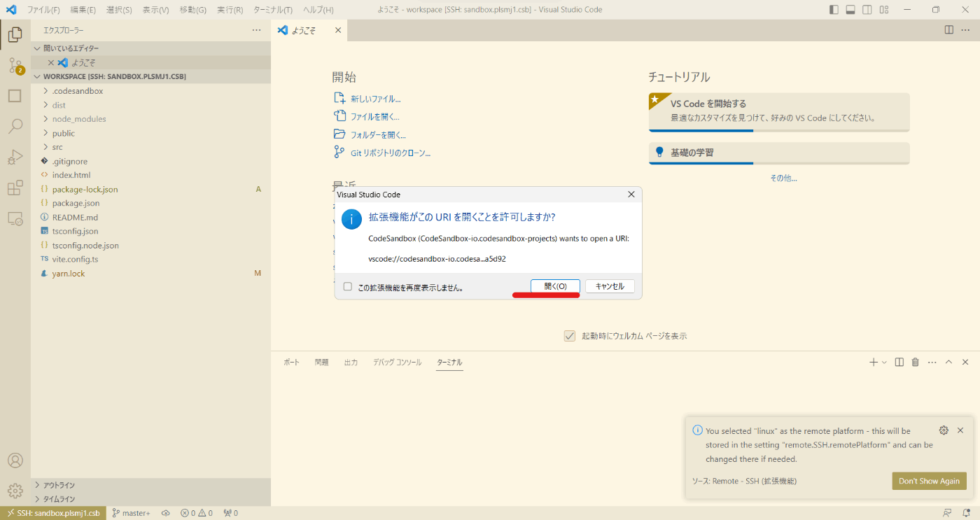Close the terminal panel
The width and height of the screenshot is (980, 520).
click(x=966, y=362)
